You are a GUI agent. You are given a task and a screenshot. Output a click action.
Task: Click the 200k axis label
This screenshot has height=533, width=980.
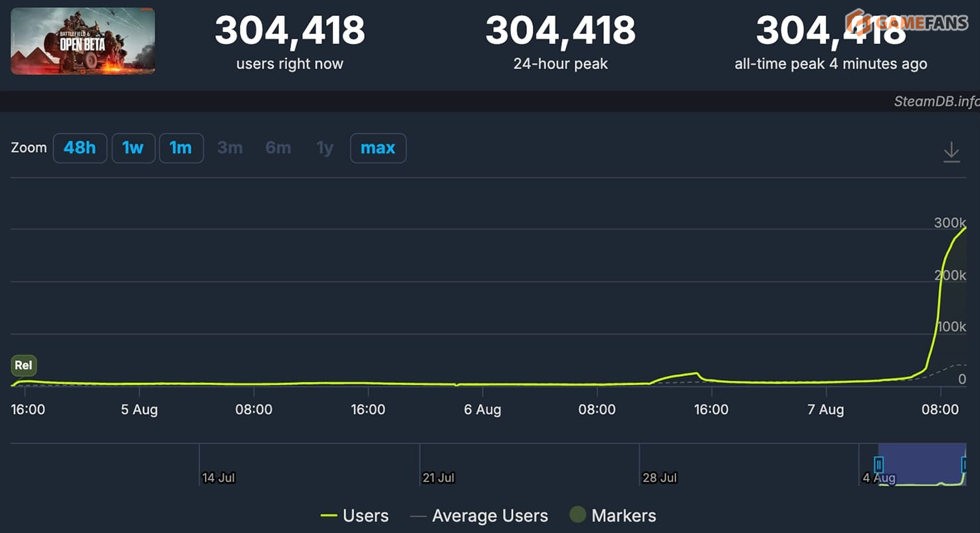[x=950, y=275]
